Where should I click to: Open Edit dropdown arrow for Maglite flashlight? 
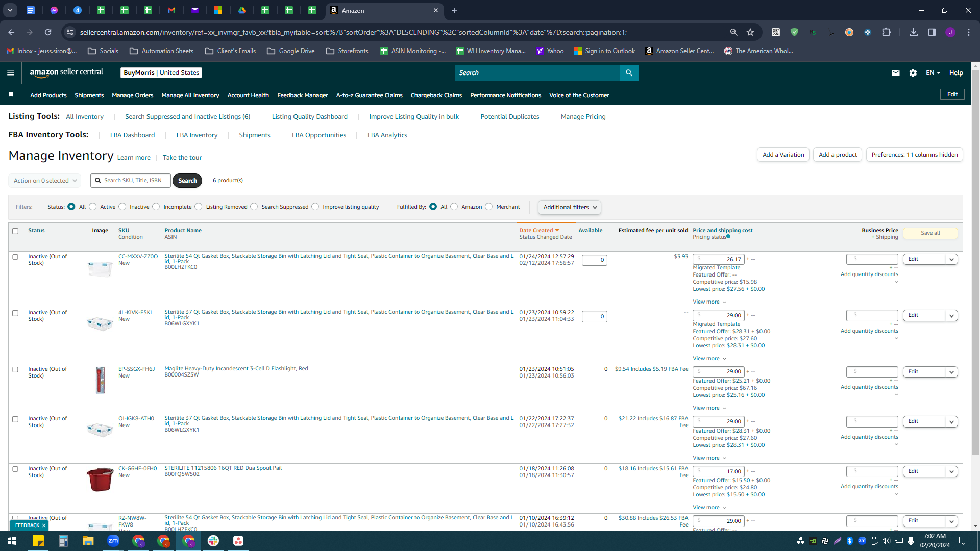click(x=952, y=372)
